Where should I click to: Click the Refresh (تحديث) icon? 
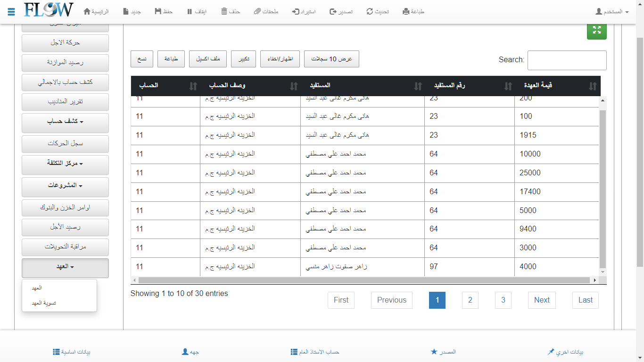coord(370,11)
